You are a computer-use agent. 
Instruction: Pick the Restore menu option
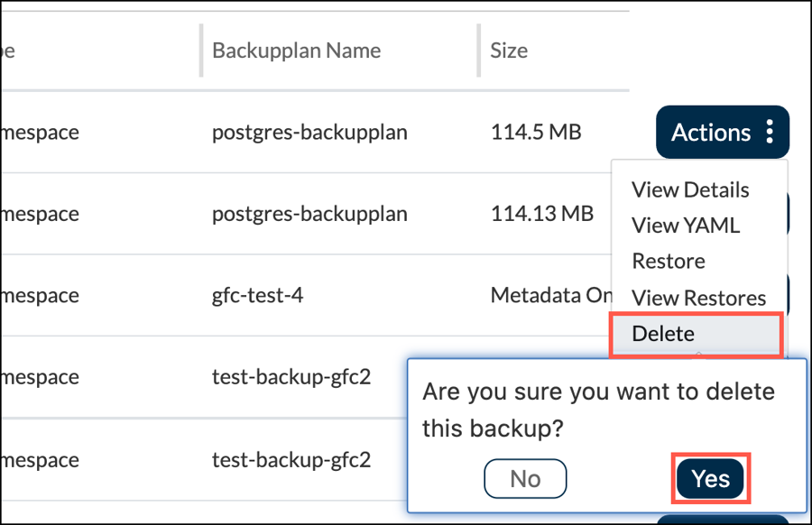[669, 262]
